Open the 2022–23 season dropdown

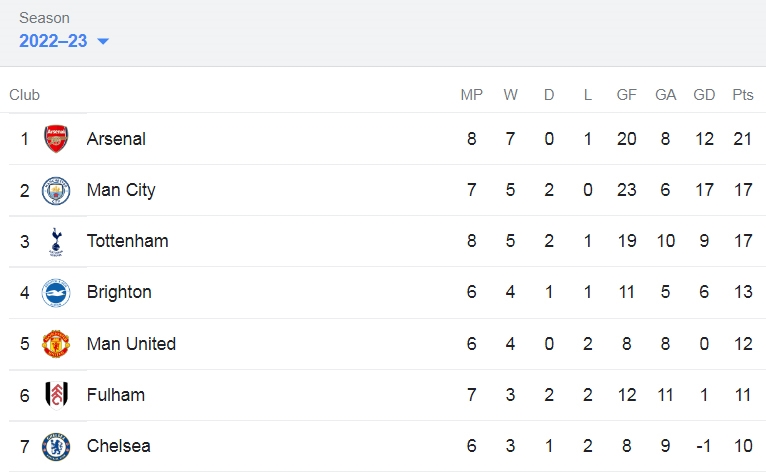(x=64, y=41)
